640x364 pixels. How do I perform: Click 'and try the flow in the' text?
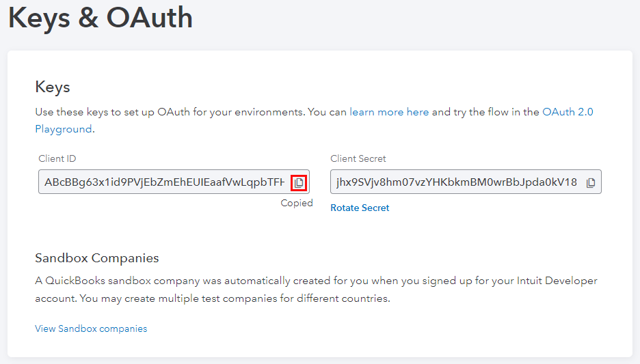click(x=485, y=112)
